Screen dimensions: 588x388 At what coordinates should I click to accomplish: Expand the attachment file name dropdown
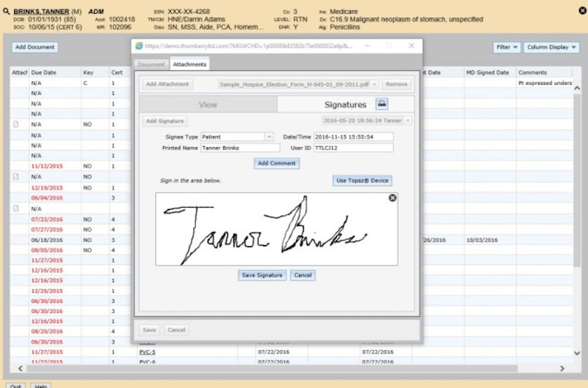[x=374, y=84]
